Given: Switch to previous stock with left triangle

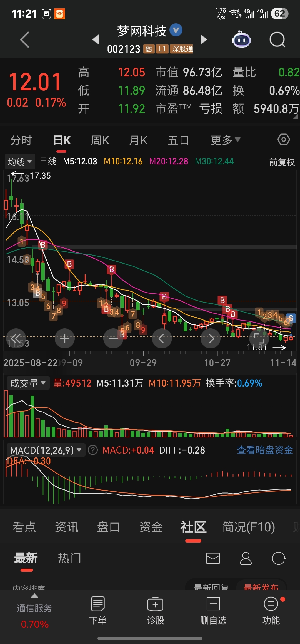Looking at the screenshot, I should [96, 39].
